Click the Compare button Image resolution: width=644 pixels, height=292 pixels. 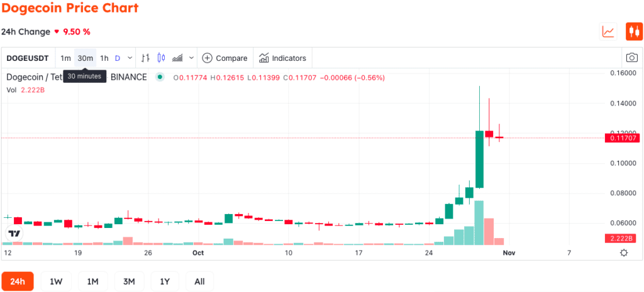pos(225,58)
